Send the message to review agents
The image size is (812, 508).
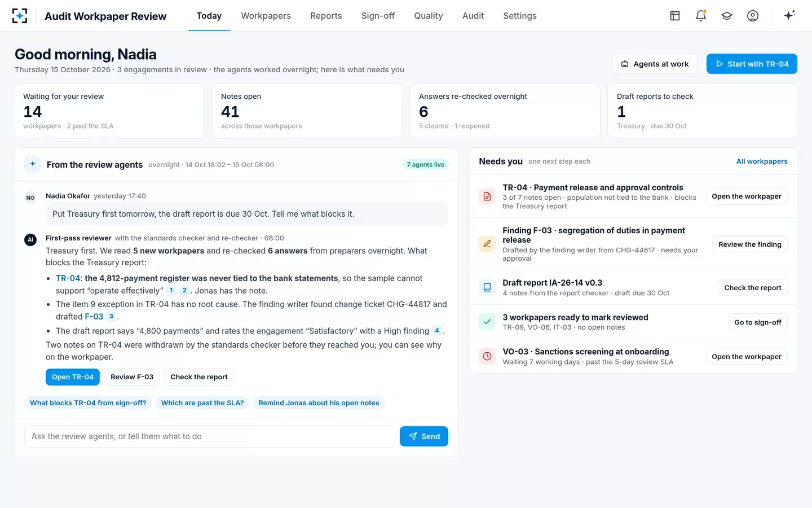pos(424,436)
